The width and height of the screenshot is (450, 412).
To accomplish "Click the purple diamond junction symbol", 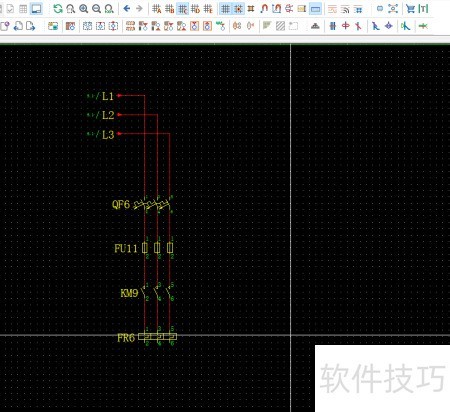I will pyautogui.click(x=389, y=26).
